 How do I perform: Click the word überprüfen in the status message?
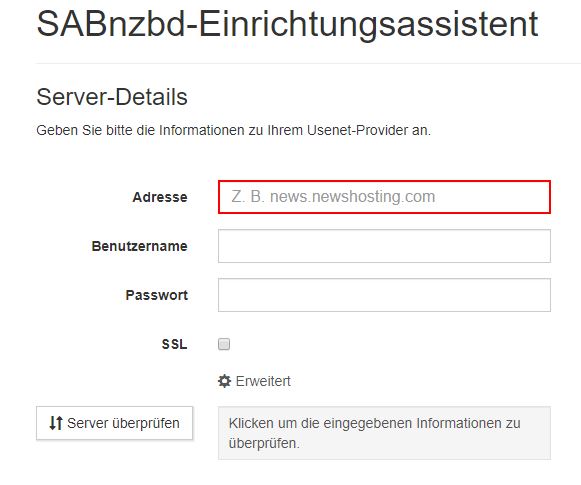click(x=264, y=443)
